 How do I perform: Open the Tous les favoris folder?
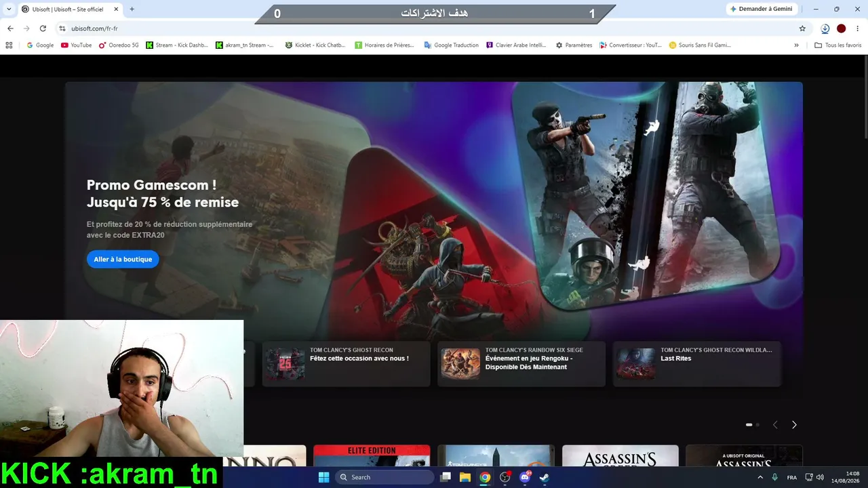click(837, 45)
